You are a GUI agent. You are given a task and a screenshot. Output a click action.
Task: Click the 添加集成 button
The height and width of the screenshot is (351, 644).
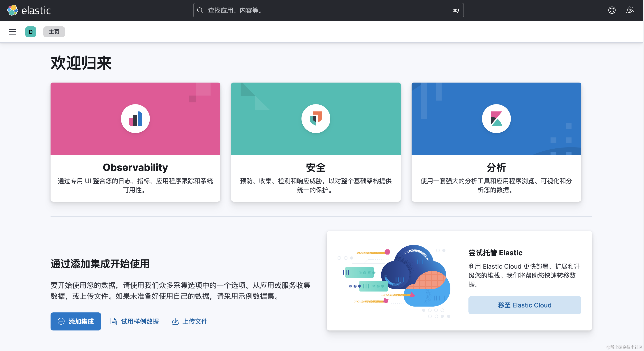pos(76,321)
